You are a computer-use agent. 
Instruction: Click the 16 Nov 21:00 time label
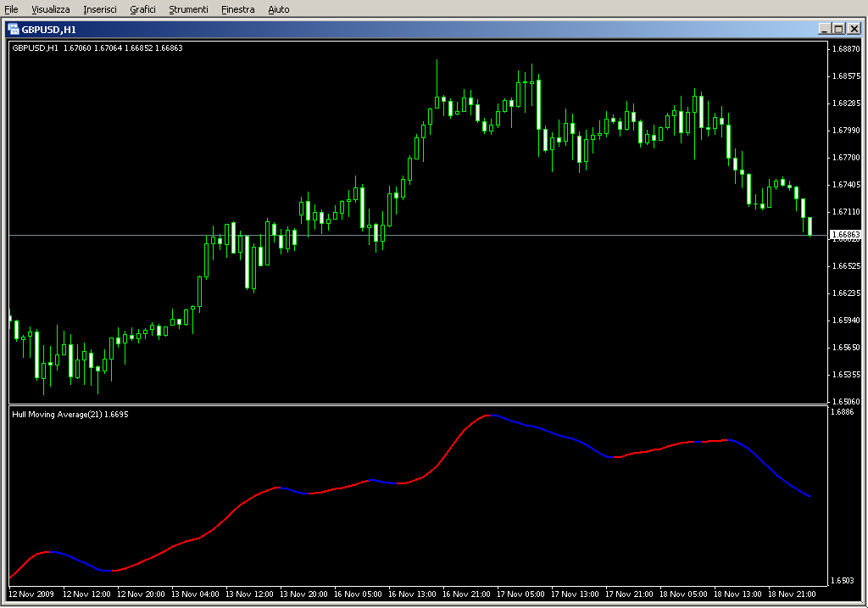pyautogui.click(x=467, y=594)
